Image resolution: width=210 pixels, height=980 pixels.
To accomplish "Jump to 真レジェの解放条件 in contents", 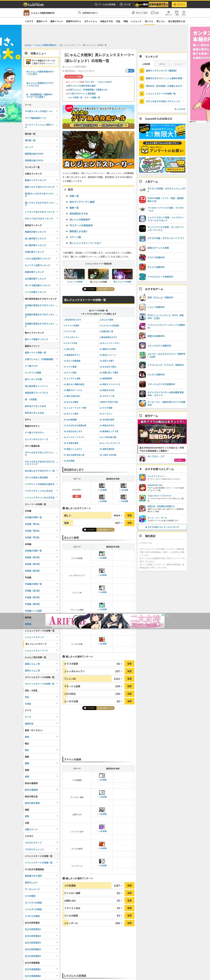I will click(x=80, y=220).
